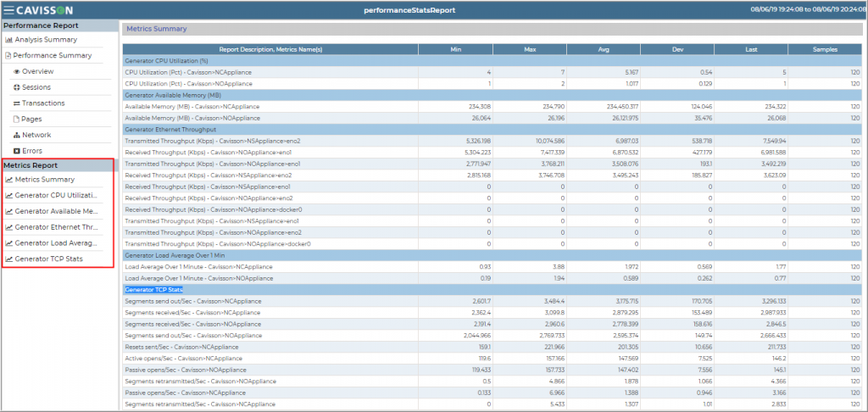Click CPU Utilization (Pct) - Cavisson>NCAppliance row

[x=492, y=72]
